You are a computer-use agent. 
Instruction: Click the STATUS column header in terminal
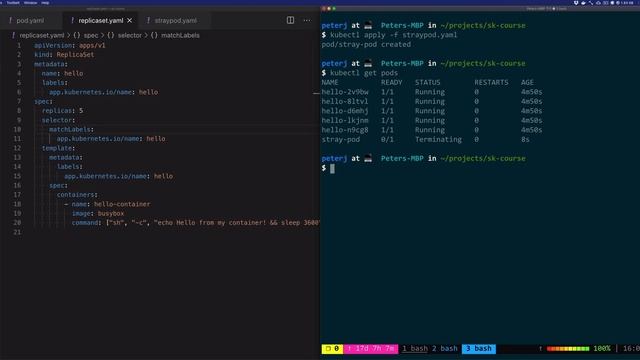pos(428,82)
